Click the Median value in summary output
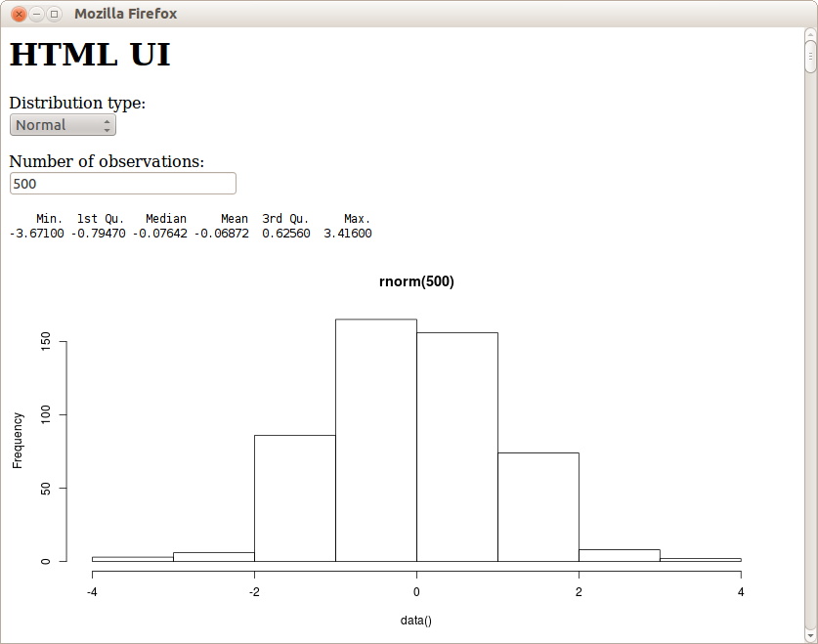This screenshot has height=644, width=818. [159, 234]
